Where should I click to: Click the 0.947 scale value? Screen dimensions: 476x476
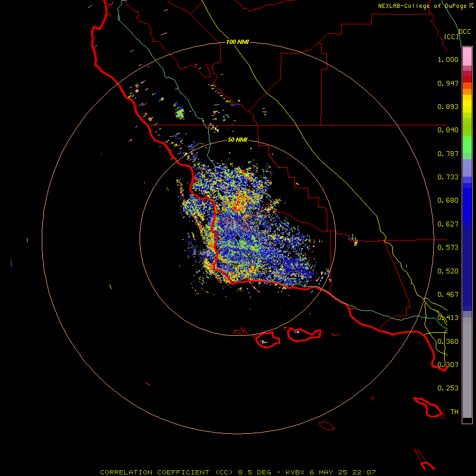[x=448, y=83]
